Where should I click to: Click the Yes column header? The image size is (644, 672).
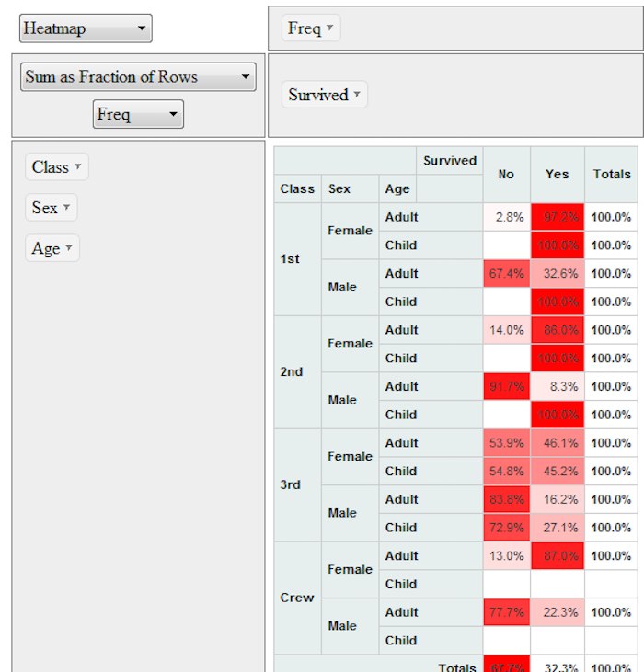click(557, 174)
